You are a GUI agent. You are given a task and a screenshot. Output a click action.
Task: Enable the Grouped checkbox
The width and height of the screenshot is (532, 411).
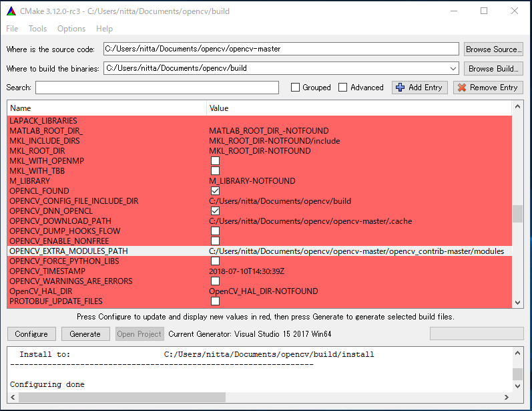[x=296, y=88]
